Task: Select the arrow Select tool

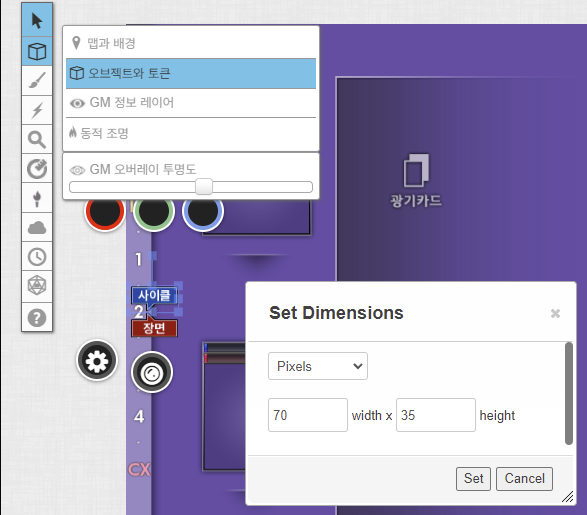Action: pos(37,20)
